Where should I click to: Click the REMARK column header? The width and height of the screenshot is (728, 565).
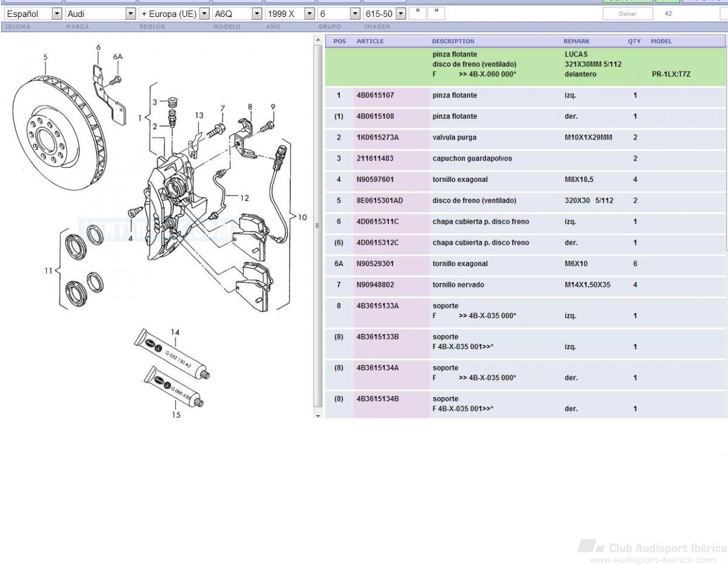click(x=576, y=41)
